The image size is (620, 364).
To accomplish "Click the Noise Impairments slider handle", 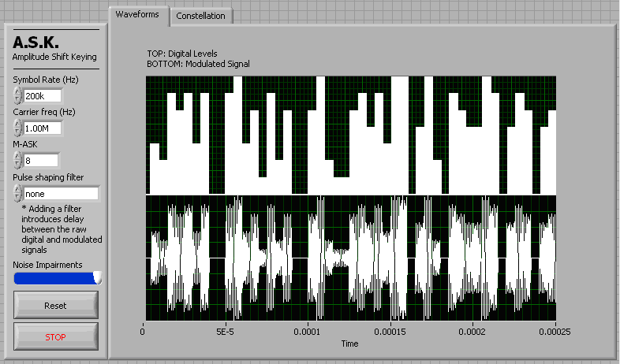I will pyautogui.click(x=98, y=277).
